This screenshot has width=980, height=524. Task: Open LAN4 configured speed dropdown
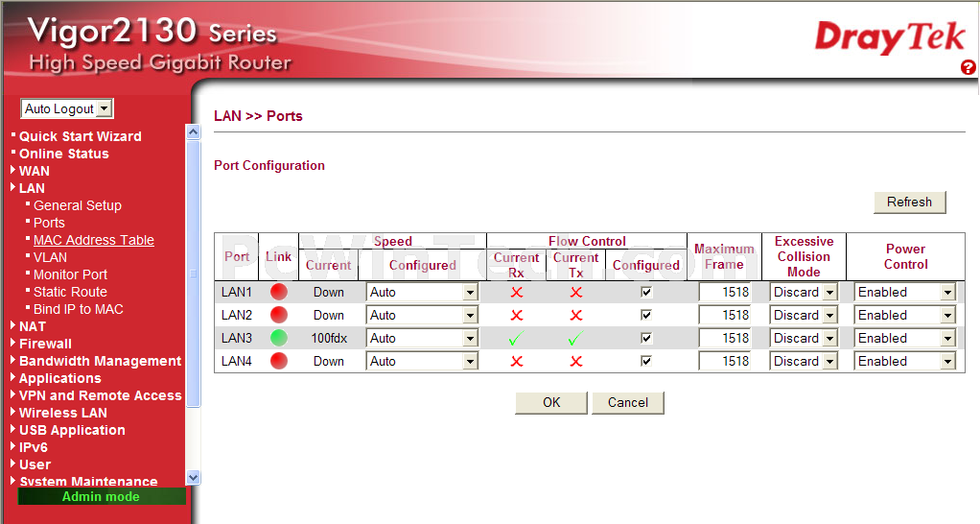click(423, 362)
